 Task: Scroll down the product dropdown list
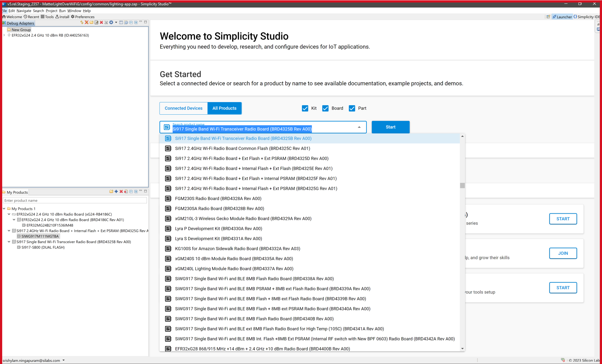(x=462, y=349)
